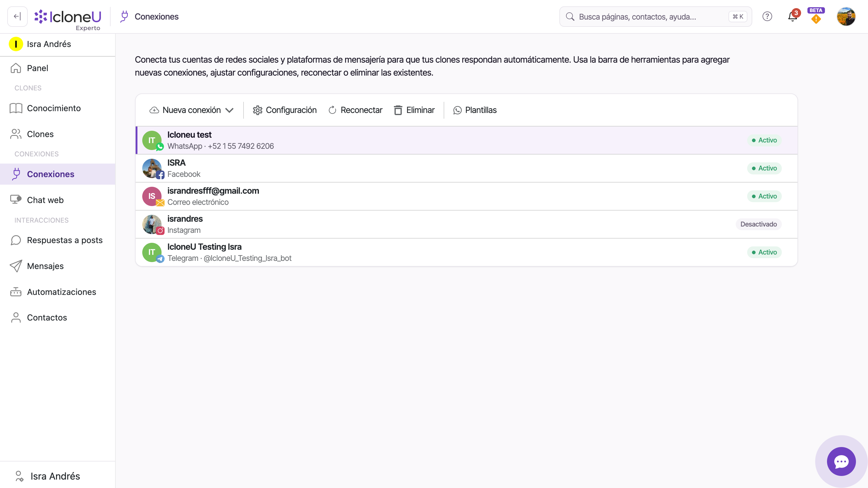Click the Panel house icon

[x=16, y=68]
